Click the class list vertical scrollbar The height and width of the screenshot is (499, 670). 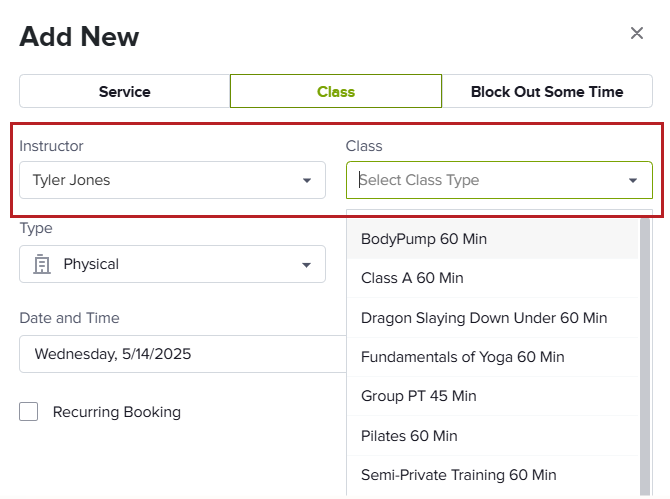pyautogui.click(x=645, y=357)
